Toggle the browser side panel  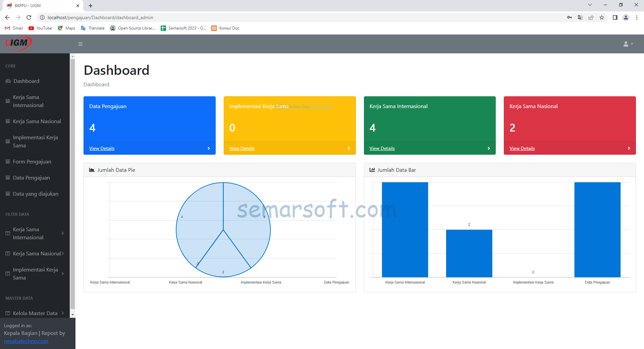[x=615, y=17]
